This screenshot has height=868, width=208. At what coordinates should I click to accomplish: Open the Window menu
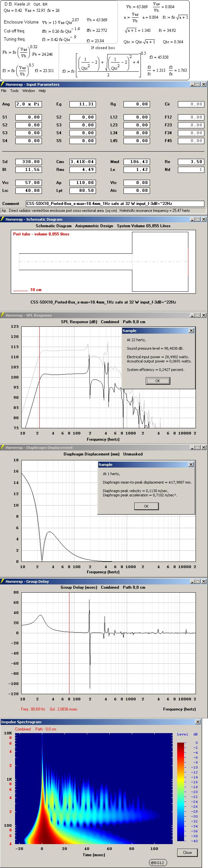point(28,91)
